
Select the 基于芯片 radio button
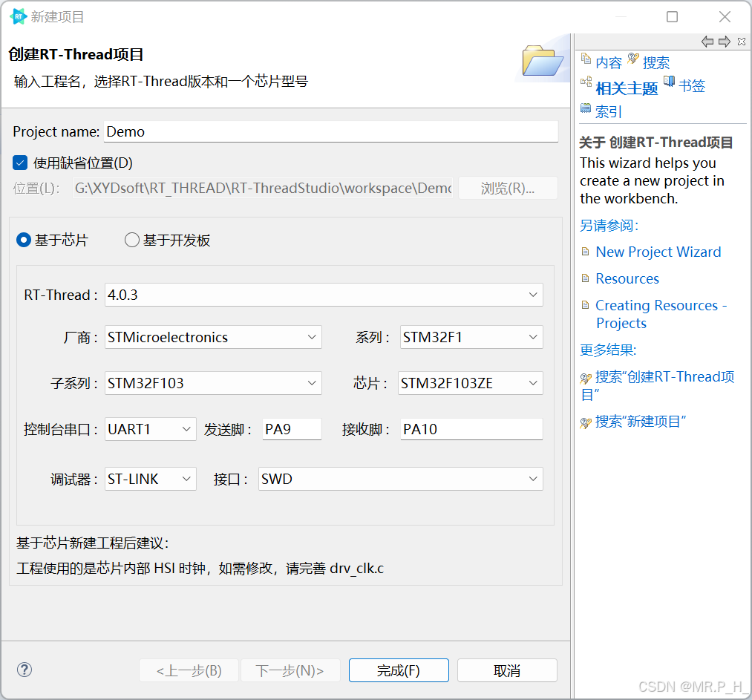(x=24, y=240)
